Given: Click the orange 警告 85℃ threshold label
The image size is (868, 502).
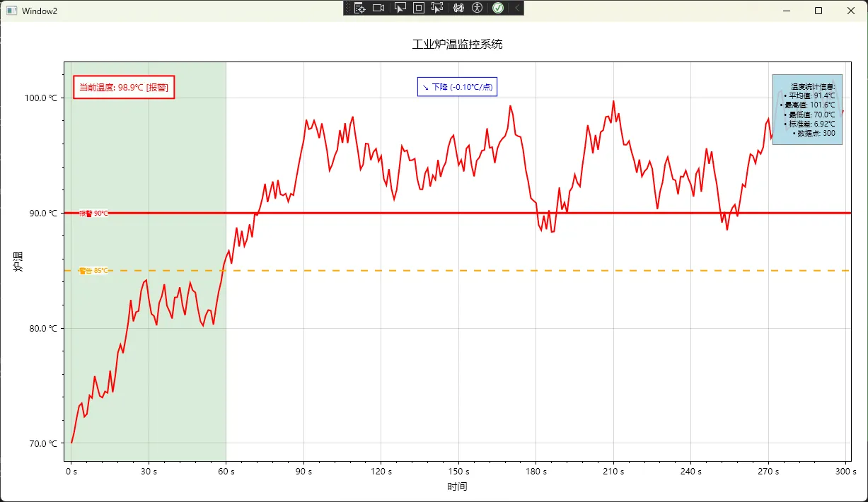Looking at the screenshot, I should [94, 271].
